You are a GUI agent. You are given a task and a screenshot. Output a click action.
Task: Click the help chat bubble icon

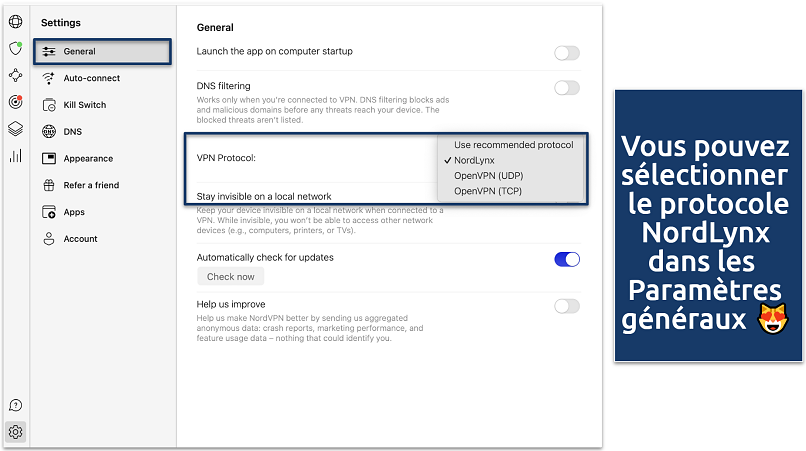15,405
